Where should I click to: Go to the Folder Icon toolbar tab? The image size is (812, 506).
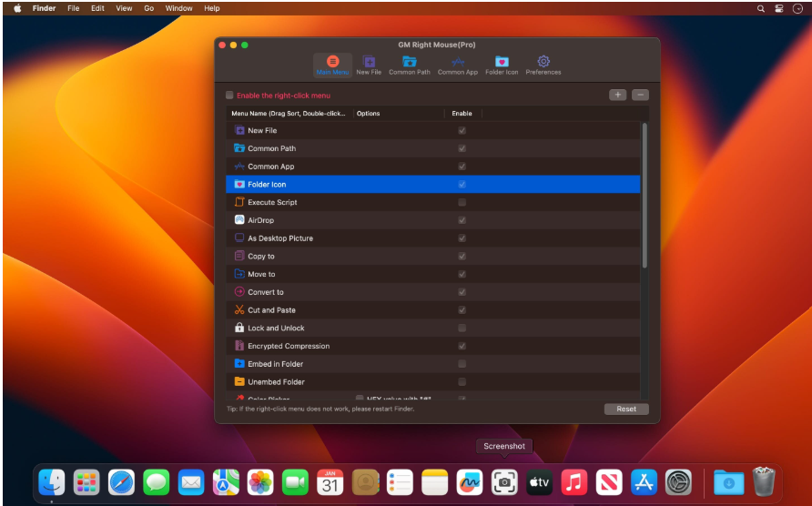point(502,66)
